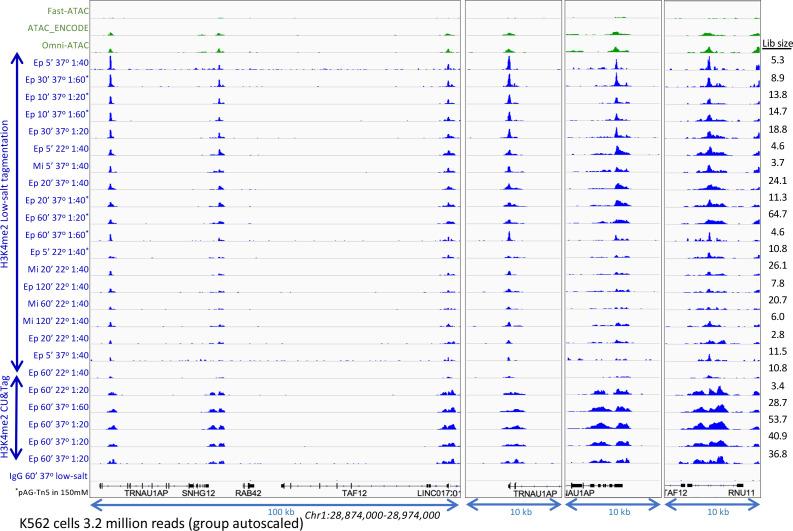Select the IgG 60' 37° low-salt label

[x=49, y=476]
